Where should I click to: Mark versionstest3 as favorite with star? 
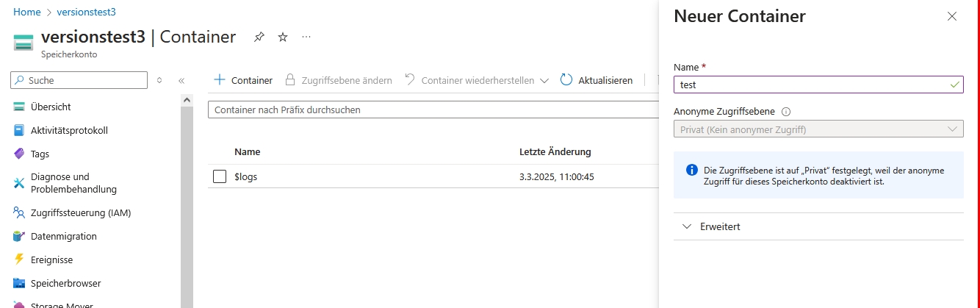coord(283,37)
